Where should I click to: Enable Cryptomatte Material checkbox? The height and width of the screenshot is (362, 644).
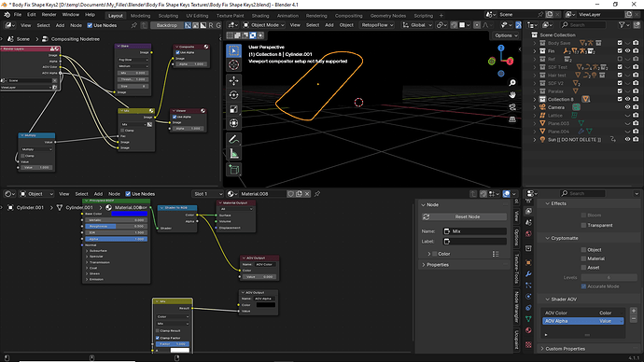[583, 258]
